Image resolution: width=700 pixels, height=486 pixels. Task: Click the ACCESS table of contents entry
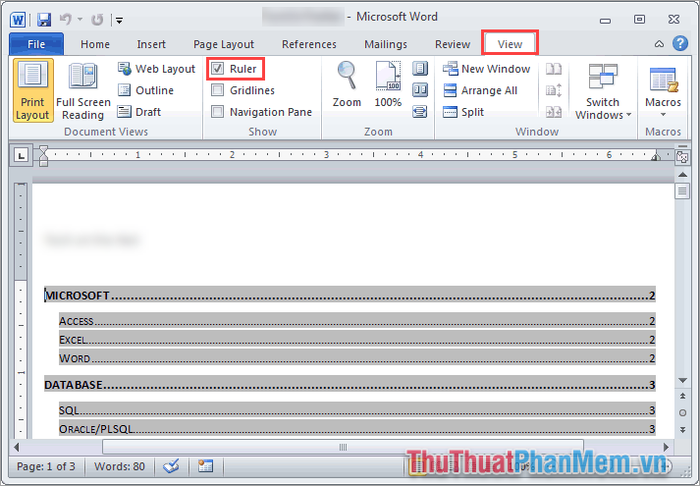click(x=357, y=321)
